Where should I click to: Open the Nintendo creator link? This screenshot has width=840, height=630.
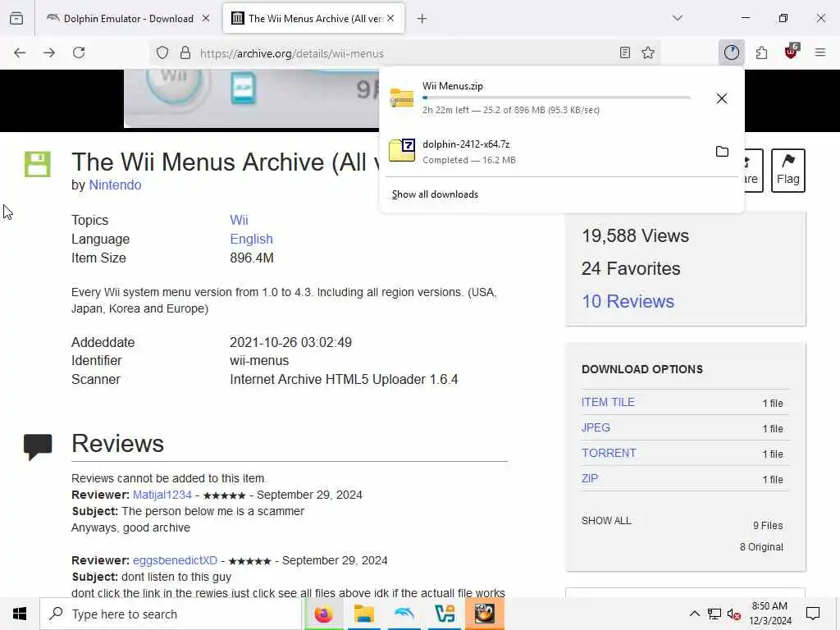pos(115,185)
